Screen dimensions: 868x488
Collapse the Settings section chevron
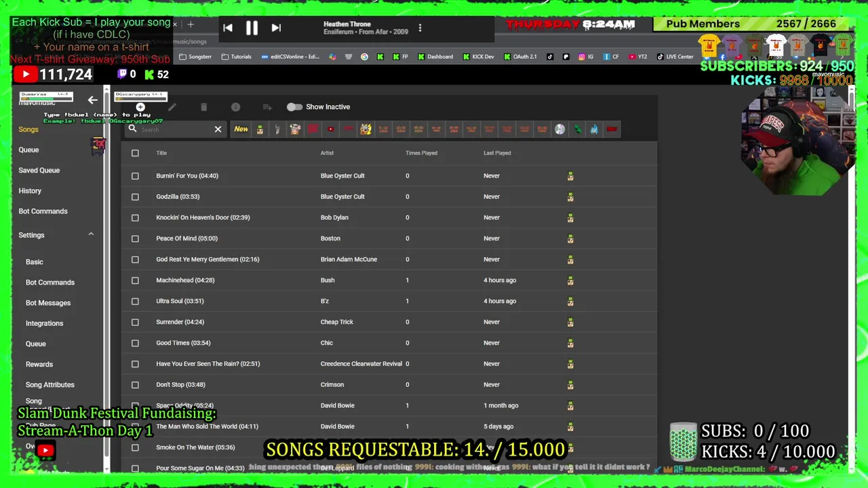click(91, 235)
